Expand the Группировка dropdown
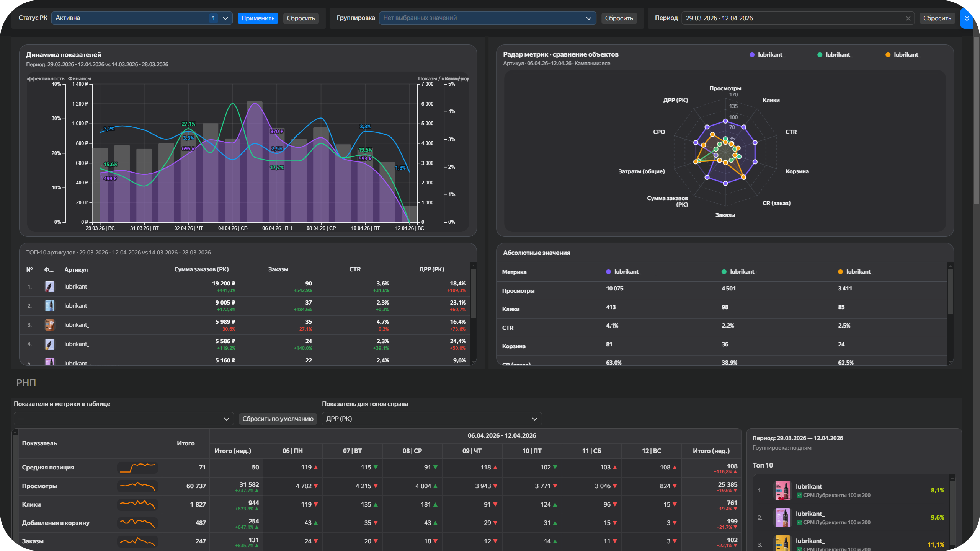Screen dimensions: 980x551 [x=487, y=18]
